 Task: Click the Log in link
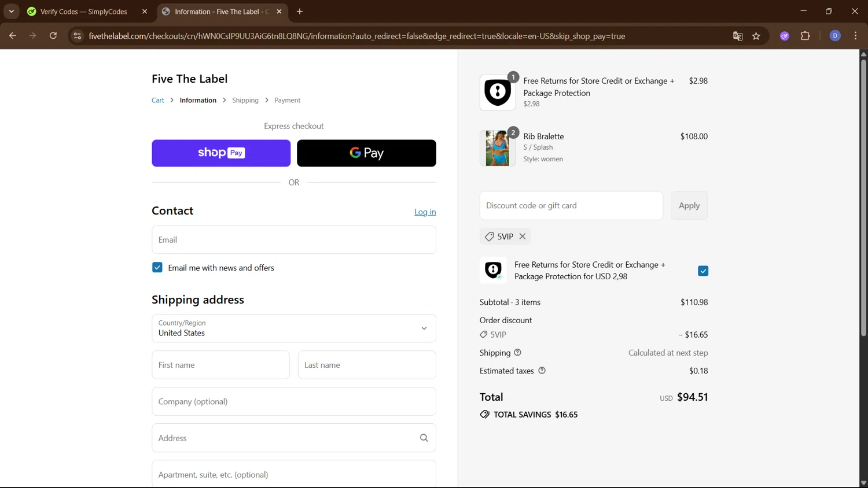click(x=425, y=212)
